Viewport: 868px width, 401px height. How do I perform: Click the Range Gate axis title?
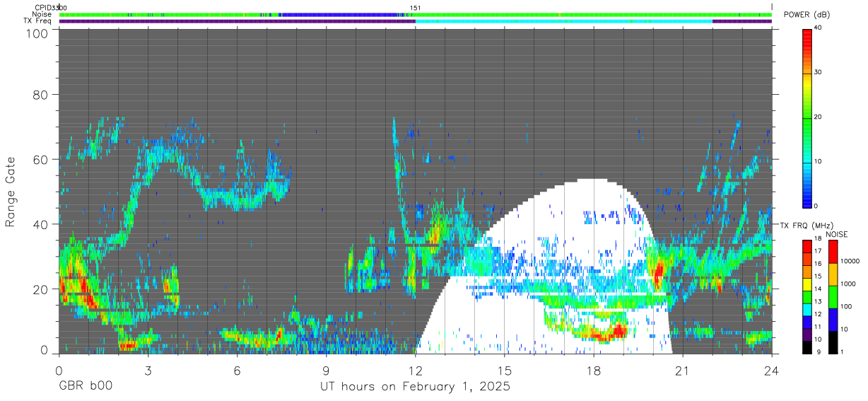pyautogui.click(x=11, y=192)
